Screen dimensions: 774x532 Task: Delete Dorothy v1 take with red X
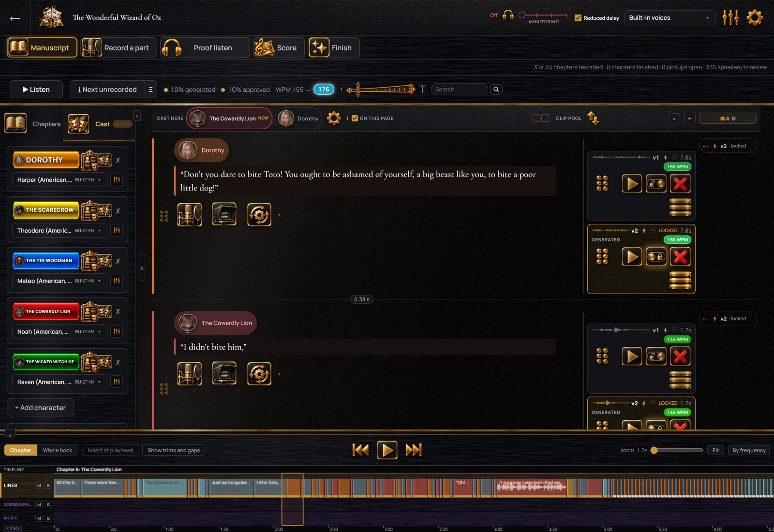(x=680, y=184)
